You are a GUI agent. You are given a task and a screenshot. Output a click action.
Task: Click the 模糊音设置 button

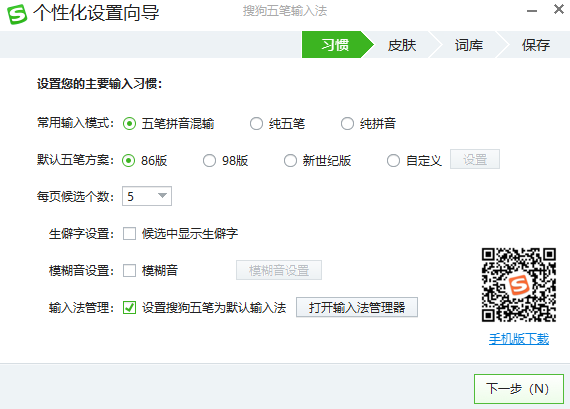pyautogui.click(x=279, y=270)
